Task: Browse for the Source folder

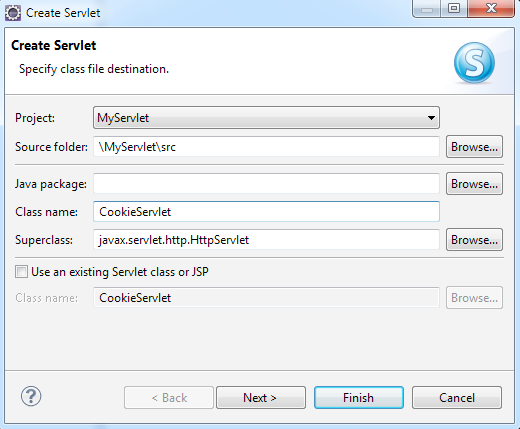Action: (474, 147)
